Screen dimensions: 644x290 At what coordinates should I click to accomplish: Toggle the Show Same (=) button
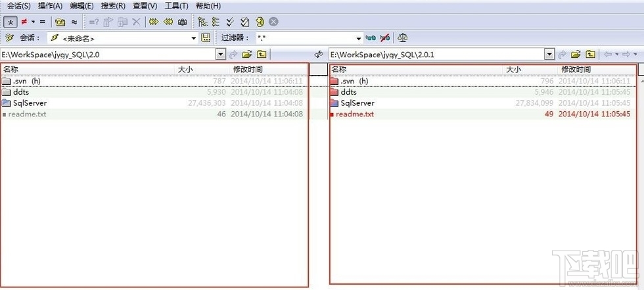click(x=42, y=22)
